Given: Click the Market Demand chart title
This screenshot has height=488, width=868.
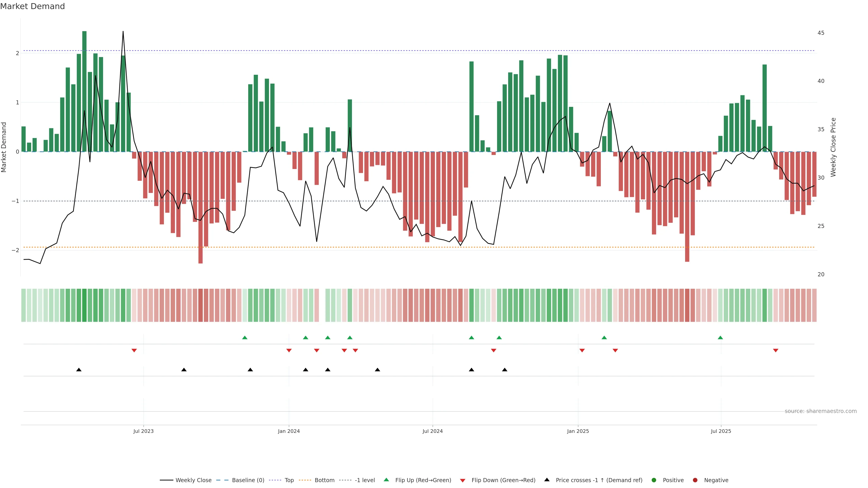Looking at the screenshot, I should click(x=32, y=6).
